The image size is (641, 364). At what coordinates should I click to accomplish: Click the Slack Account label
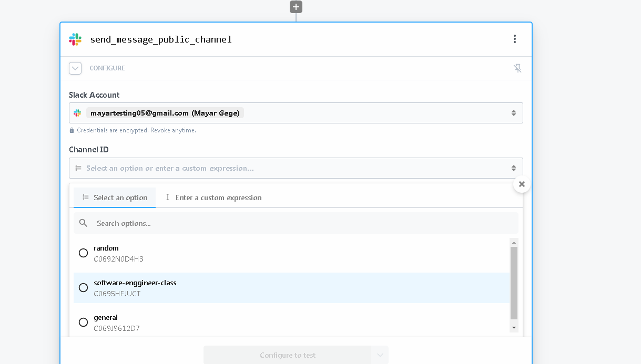(94, 95)
